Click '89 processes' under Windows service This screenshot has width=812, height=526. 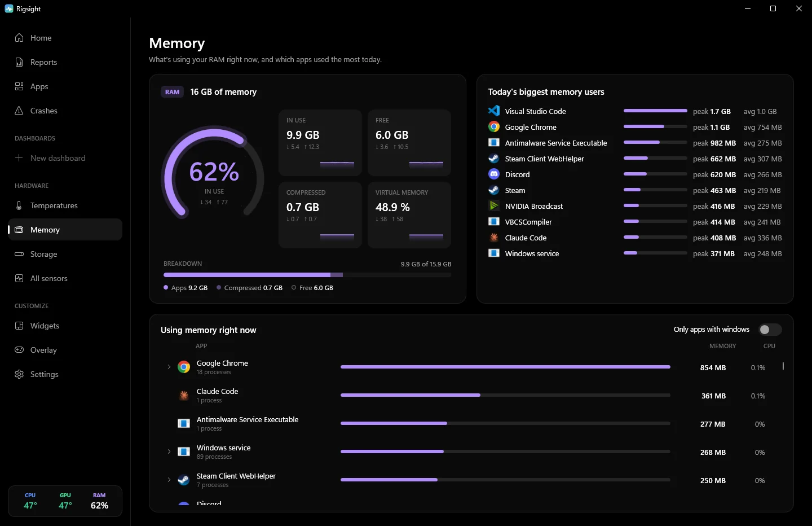click(x=214, y=457)
